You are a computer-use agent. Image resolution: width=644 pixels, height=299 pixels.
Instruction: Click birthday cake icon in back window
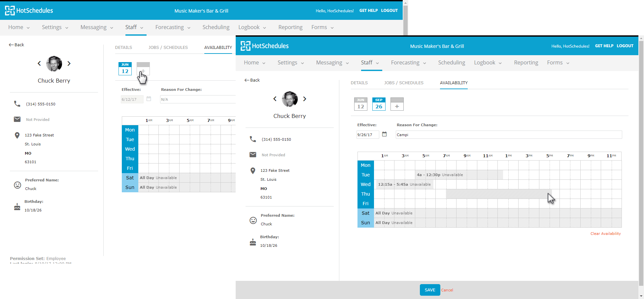pyautogui.click(x=17, y=207)
